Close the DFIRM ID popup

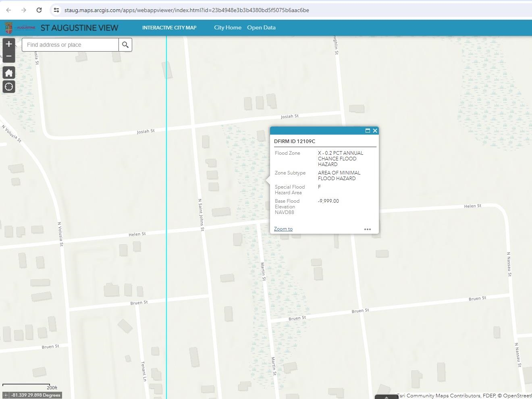(x=375, y=131)
